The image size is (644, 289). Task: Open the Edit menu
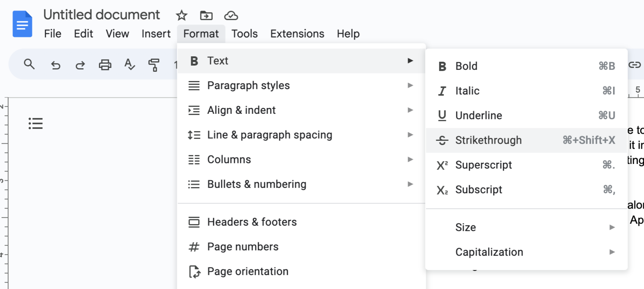[83, 34]
